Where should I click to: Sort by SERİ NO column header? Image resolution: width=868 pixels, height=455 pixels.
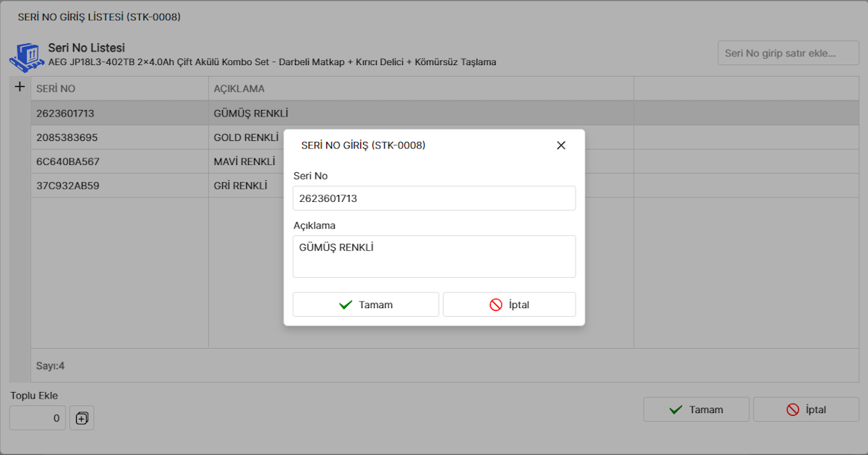click(x=119, y=88)
